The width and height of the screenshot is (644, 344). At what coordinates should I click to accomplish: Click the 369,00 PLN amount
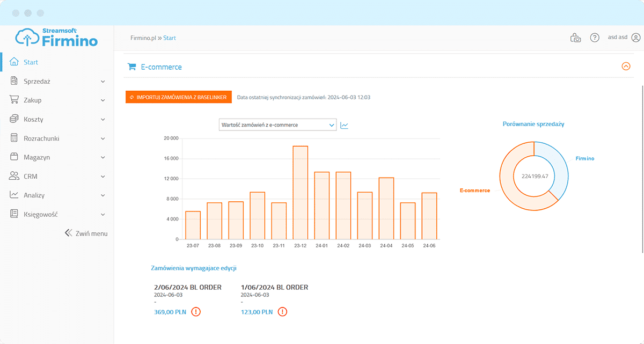tap(170, 312)
